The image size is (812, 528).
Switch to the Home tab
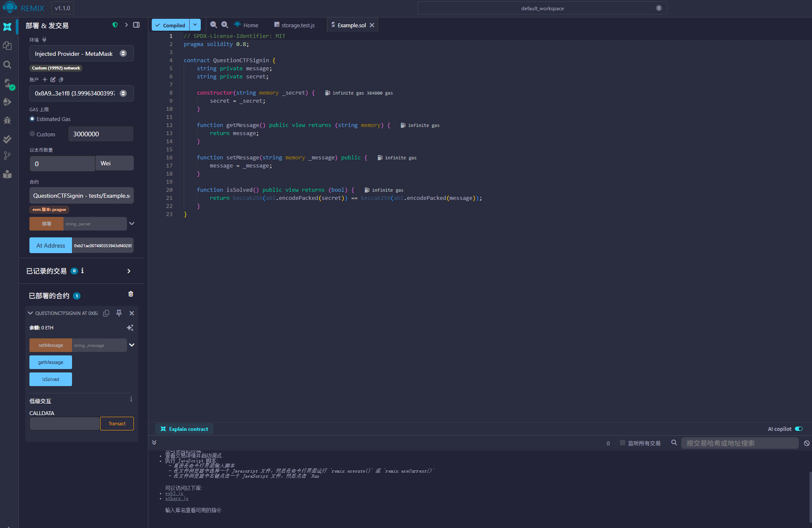(246, 25)
